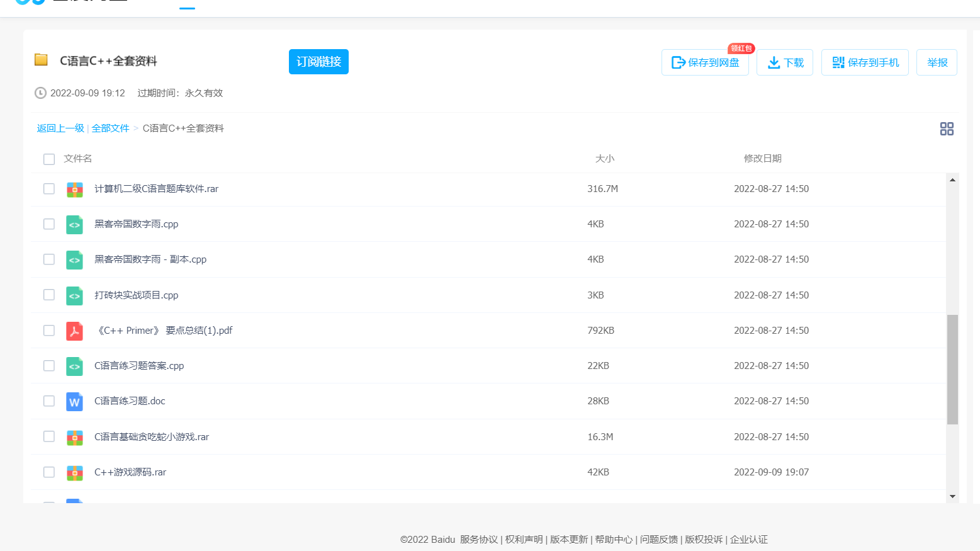
Task: Toggle the select-all checkbox beside 文件名
Action: [49, 159]
